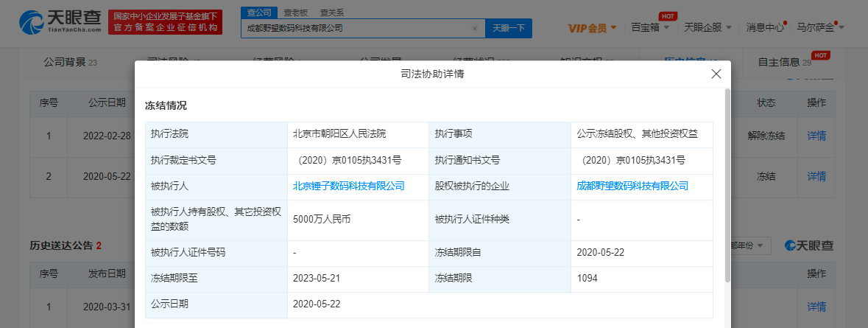The image size is (868, 328).
Task: Select the 查公司 search tab
Action: click(x=259, y=13)
